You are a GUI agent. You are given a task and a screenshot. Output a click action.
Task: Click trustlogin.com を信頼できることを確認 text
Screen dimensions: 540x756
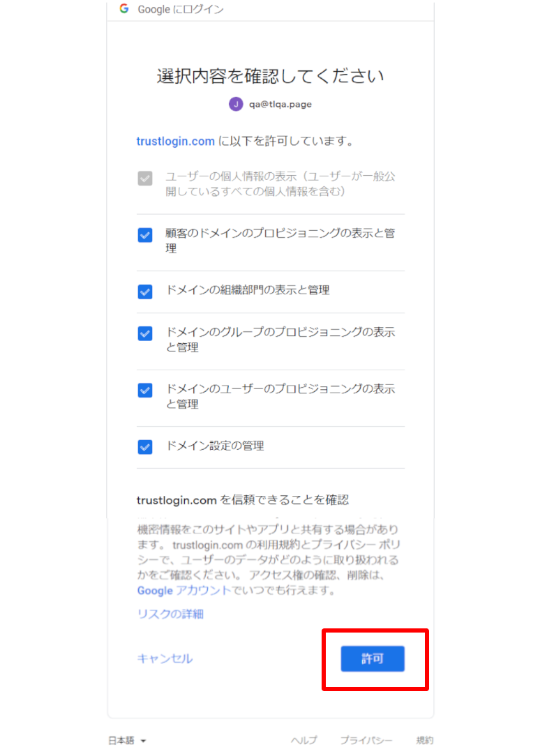tap(243, 500)
